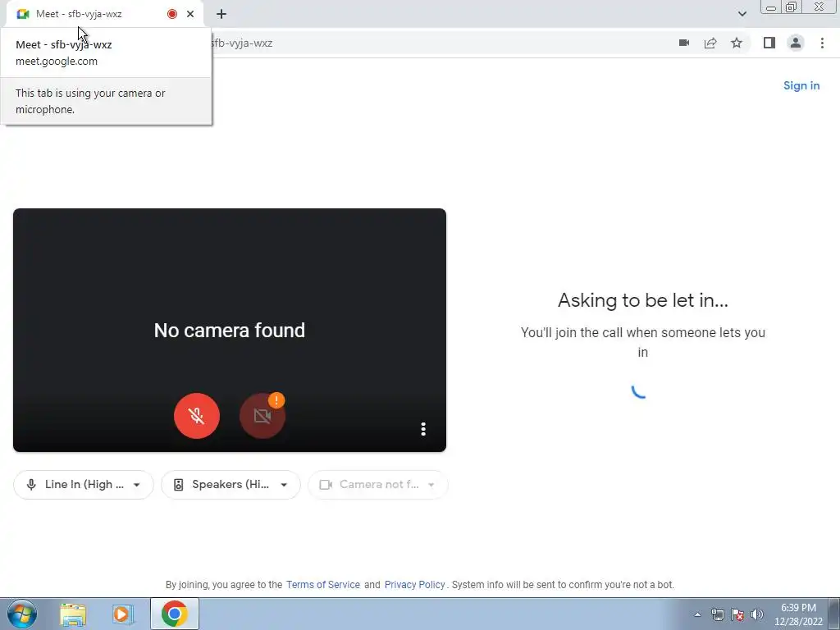Click the network tray icon
Viewport: 840px width, 630px height.
717,614
